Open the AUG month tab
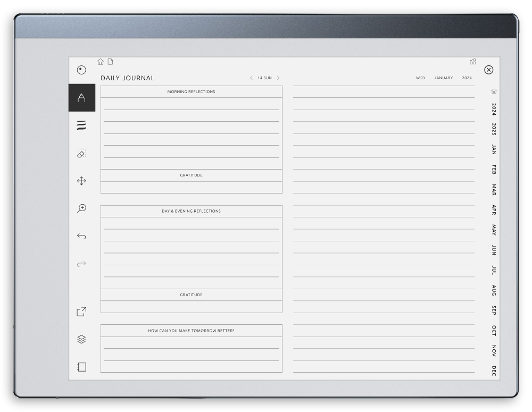This screenshot has width=532, height=412. pos(494,290)
